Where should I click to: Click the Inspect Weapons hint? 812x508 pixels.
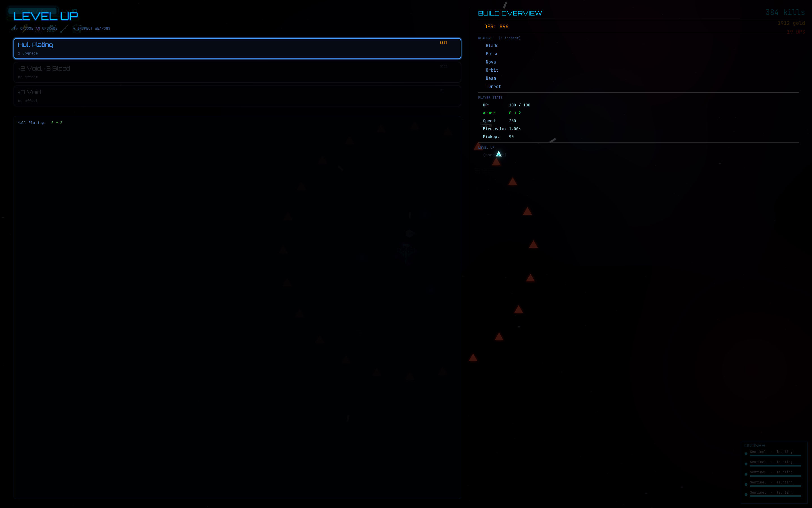(x=91, y=29)
